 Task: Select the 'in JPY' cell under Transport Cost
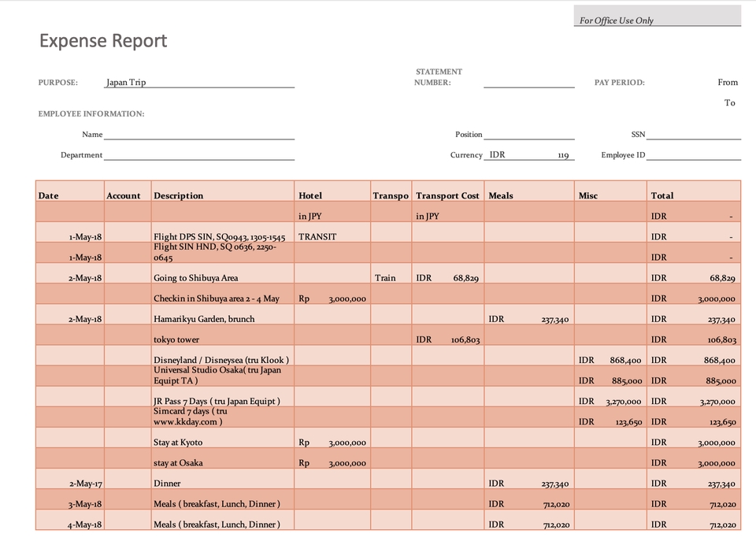(x=448, y=212)
